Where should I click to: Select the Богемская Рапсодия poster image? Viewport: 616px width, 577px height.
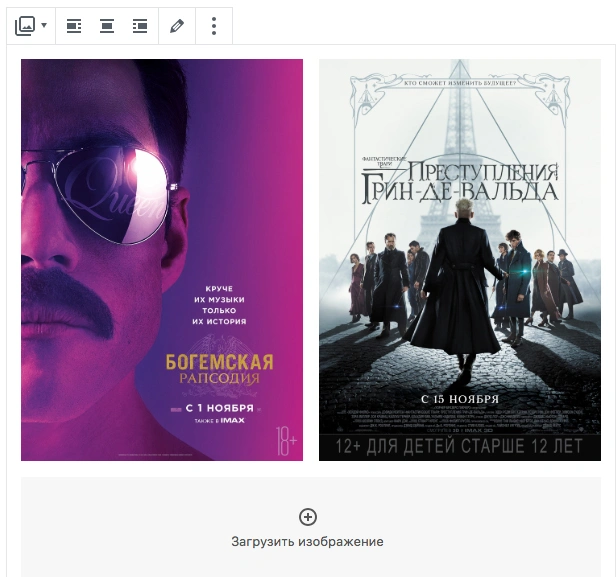point(162,260)
